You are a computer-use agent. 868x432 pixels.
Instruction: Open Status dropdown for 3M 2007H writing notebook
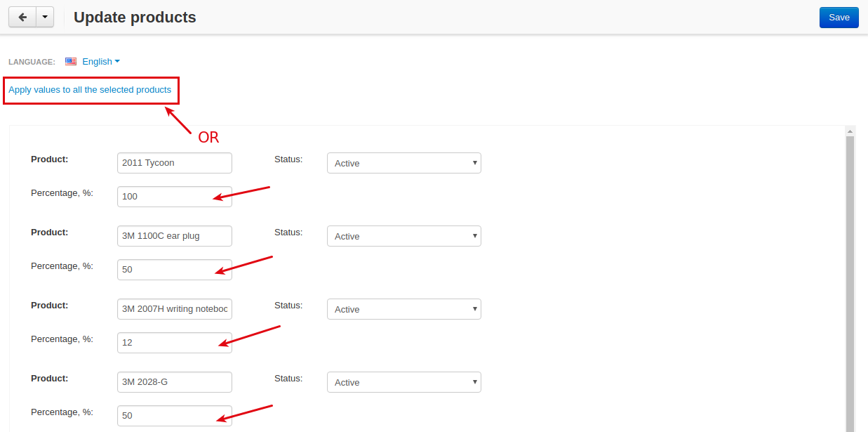[404, 309]
